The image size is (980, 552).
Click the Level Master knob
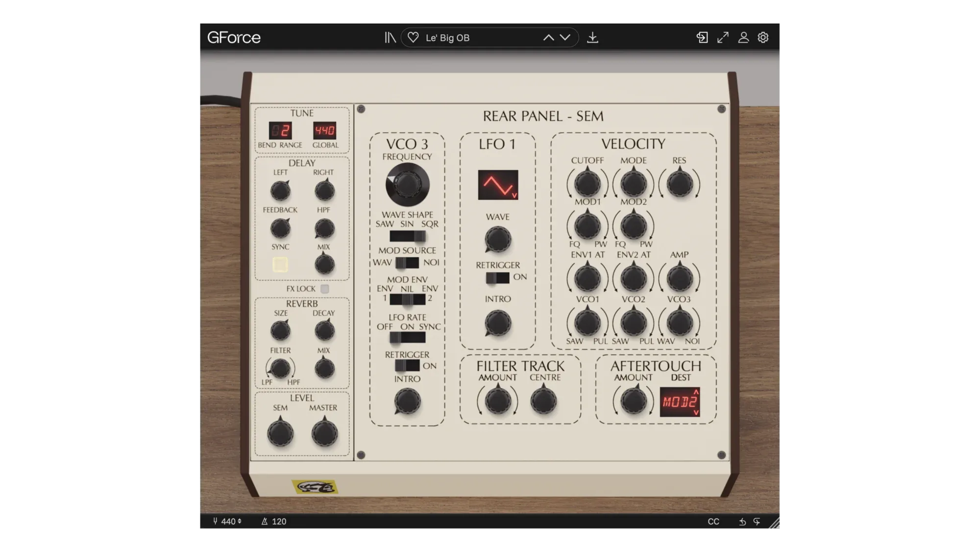324,433
